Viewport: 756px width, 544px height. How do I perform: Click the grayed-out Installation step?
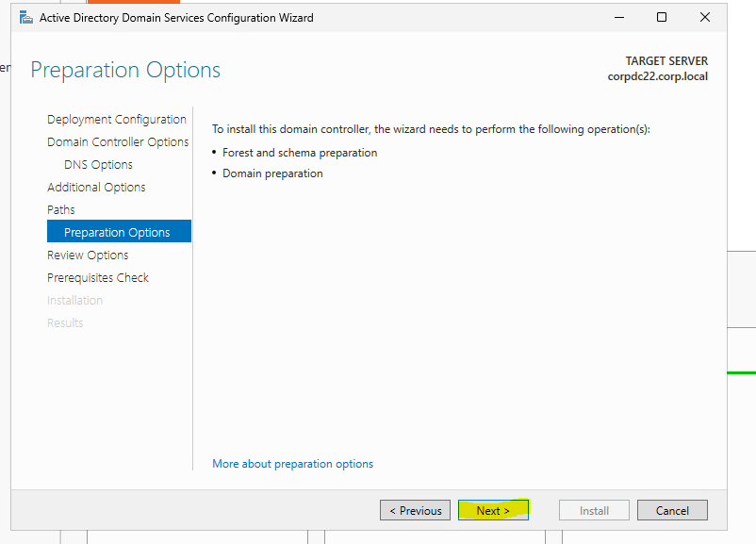(74, 300)
